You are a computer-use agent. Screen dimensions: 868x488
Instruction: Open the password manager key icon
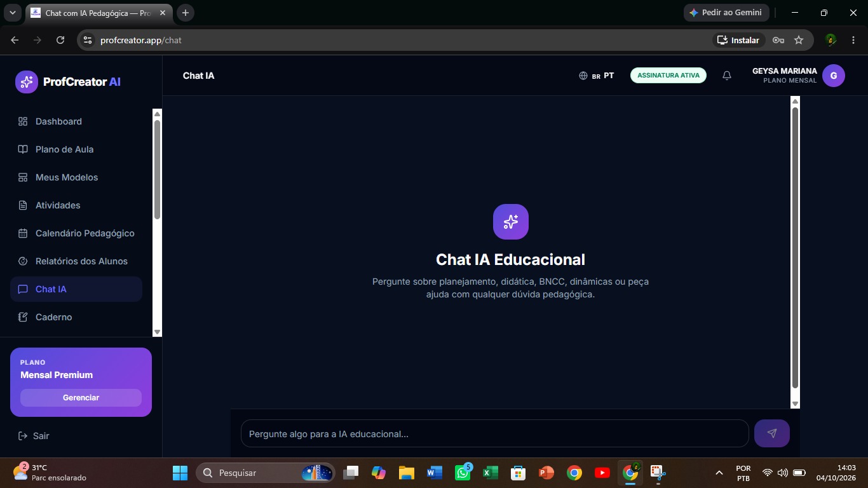[x=778, y=40]
